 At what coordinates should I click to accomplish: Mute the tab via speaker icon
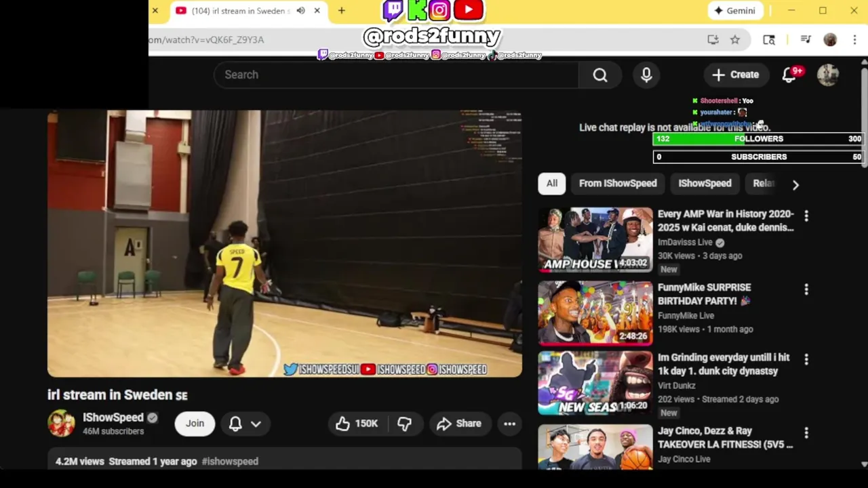(x=300, y=11)
